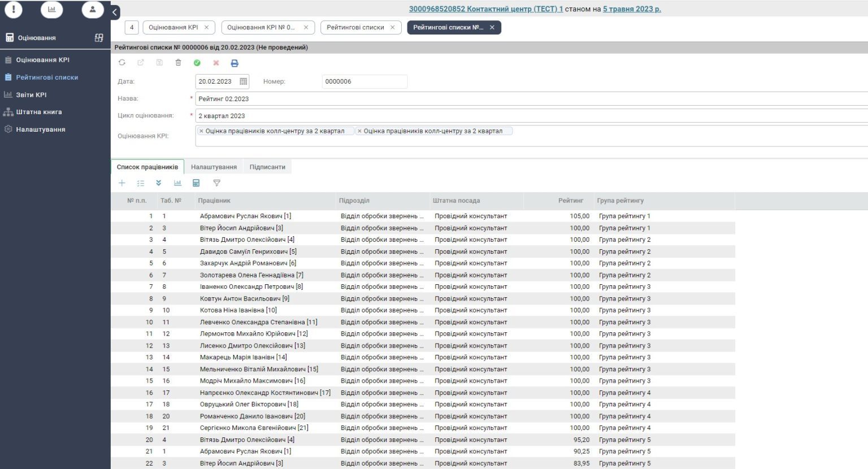Click the checklist select icon in list toolbar
The image size is (868, 469).
pyautogui.click(x=141, y=183)
